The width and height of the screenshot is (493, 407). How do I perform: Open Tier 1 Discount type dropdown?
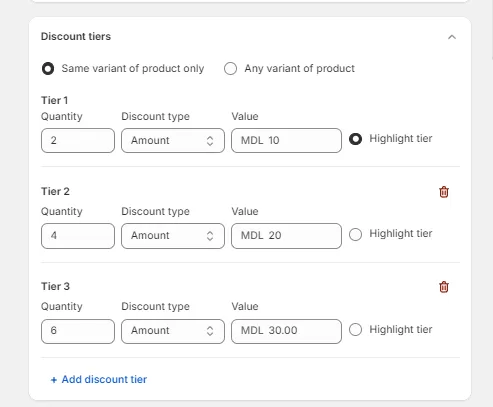click(173, 141)
